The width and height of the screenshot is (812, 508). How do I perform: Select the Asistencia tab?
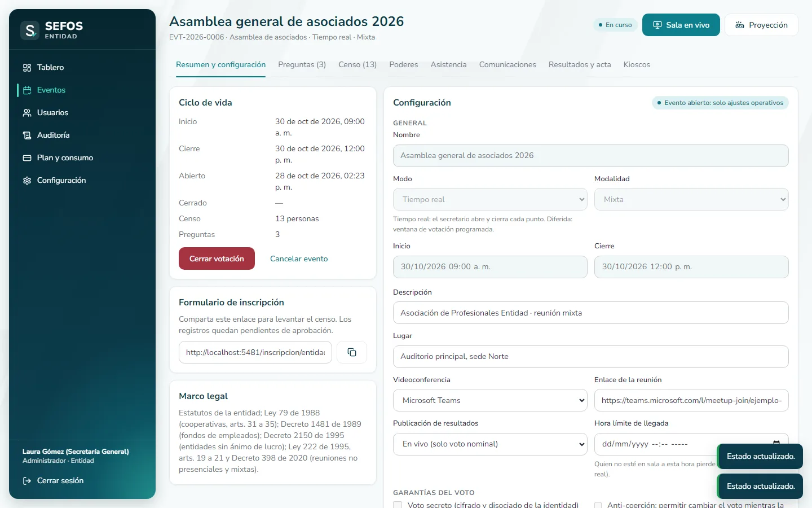pyautogui.click(x=448, y=65)
